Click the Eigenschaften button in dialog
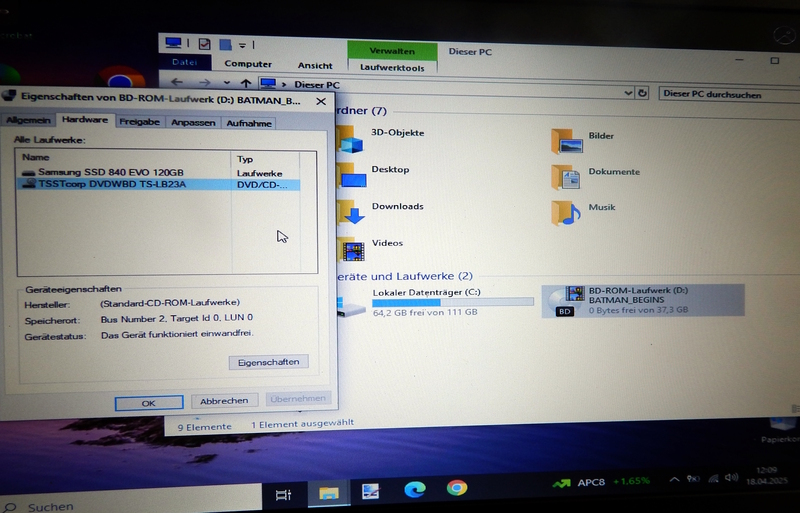This screenshot has height=513, width=800. tap(268, 362)
